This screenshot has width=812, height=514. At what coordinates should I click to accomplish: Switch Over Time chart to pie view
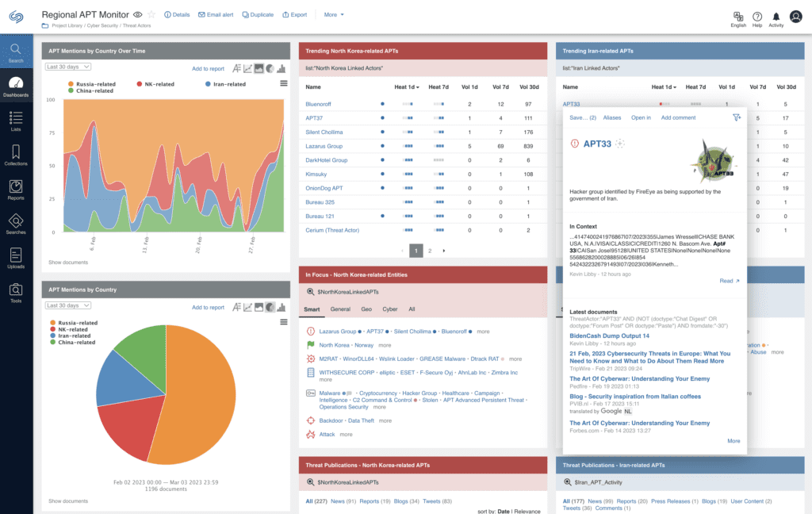pos(270,68)
